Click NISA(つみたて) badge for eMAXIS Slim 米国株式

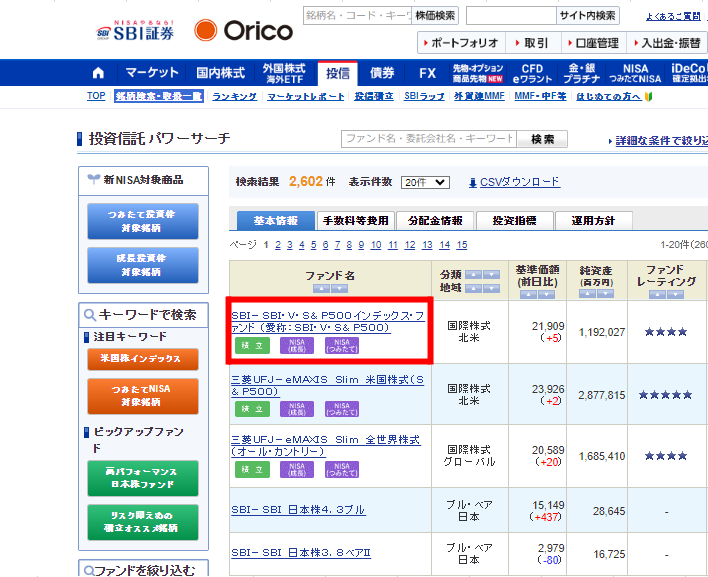point(340,409)
